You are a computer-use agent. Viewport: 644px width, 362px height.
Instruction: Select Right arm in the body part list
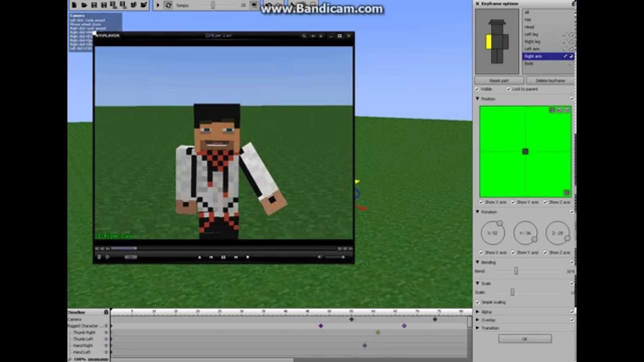(548, 56)
